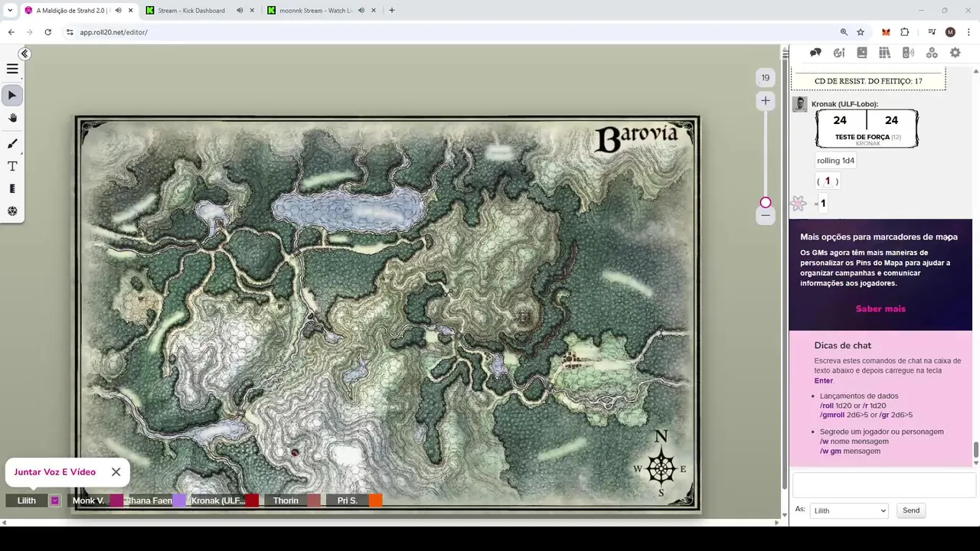Open the Art Library sidebar tab
980x551 pixels.
click(x=839, y=53)
